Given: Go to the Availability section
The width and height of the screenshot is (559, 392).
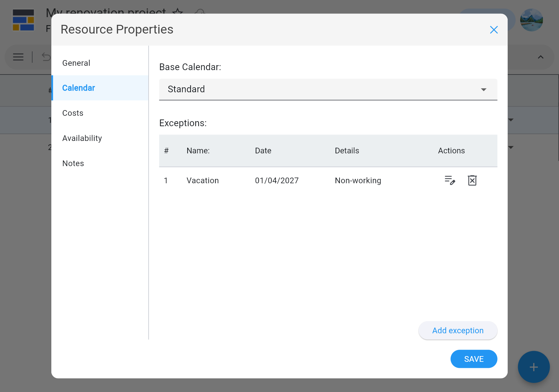Looking at the screenshot, I should point(82,138).
